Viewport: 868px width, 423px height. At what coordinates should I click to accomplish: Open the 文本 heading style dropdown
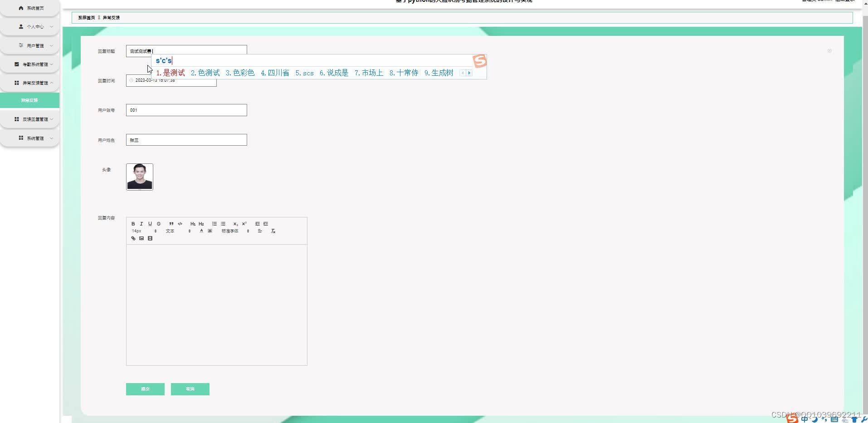click(178, 231)
